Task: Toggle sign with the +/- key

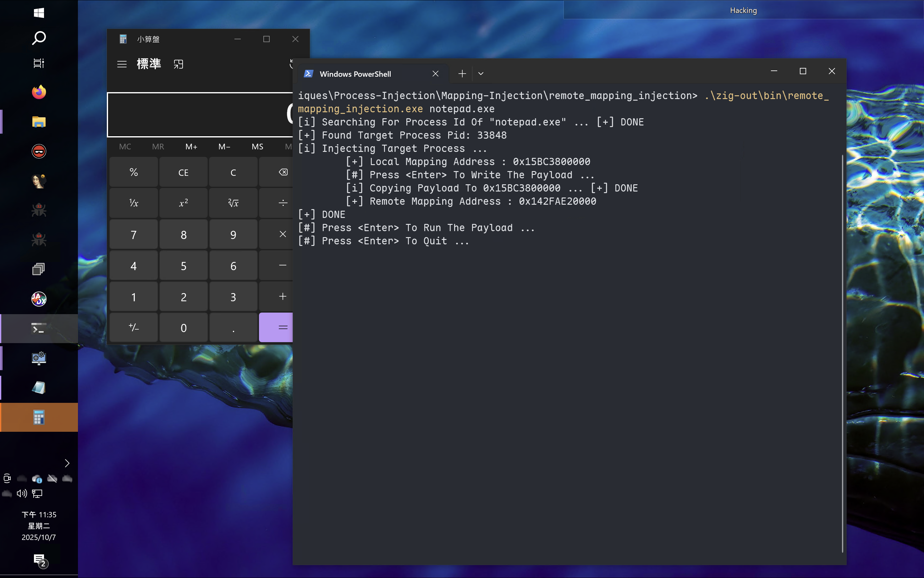Action: tap(134, 328)
